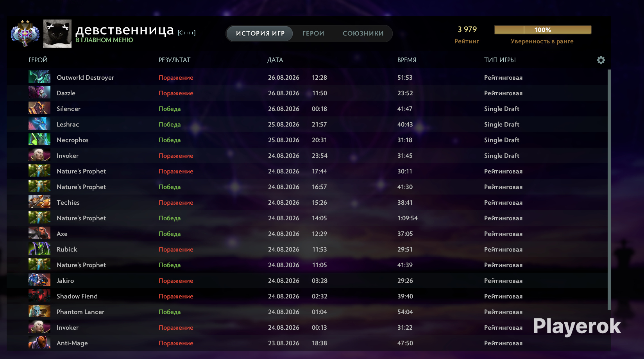Click the 23.08.2026 date in Anti-Mage row
Screen dimensions: 644x359
click(x=284, y=343)
